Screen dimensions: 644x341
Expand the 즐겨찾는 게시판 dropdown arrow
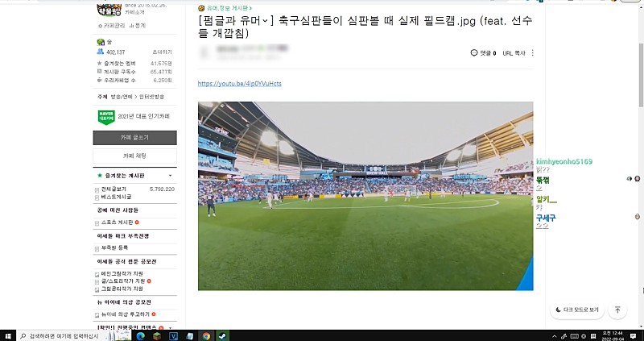point(171,176)
